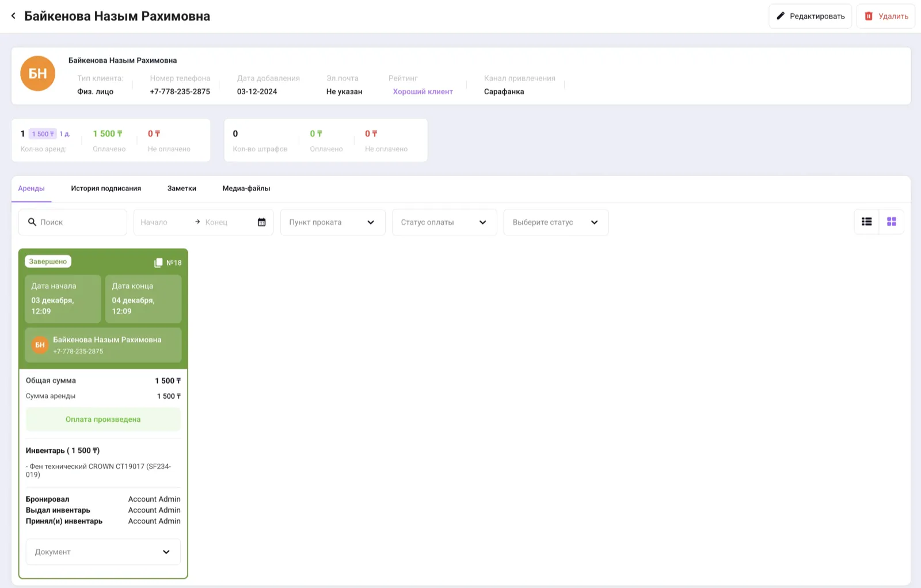This screenshot has width=921, height=588.
Task: Open the Документ dropdown in the rental card
Action: [103, 552]
